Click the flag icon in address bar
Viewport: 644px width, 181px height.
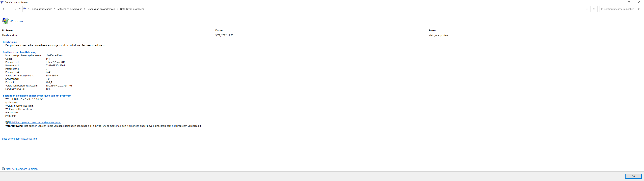coord(25,9)
